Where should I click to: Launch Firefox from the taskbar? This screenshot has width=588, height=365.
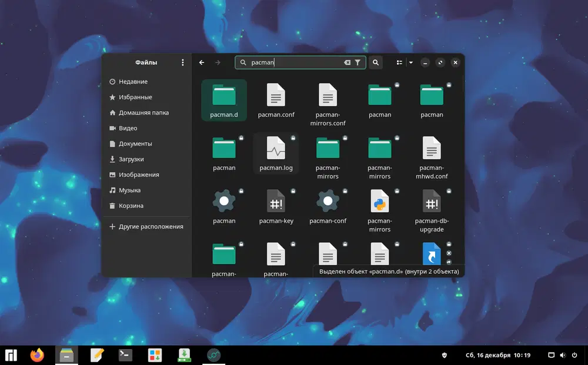38,355
